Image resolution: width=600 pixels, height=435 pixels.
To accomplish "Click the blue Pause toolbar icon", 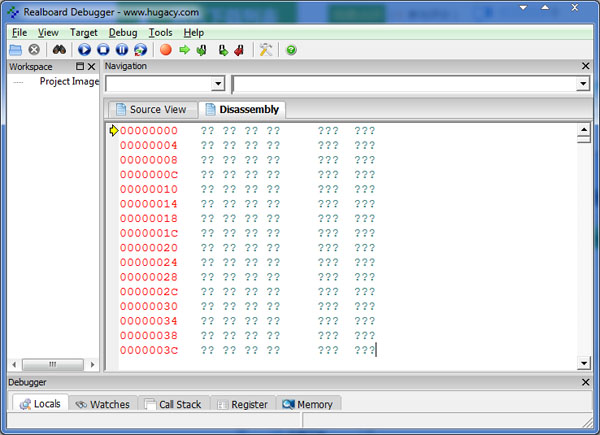I will pos(121,49).
